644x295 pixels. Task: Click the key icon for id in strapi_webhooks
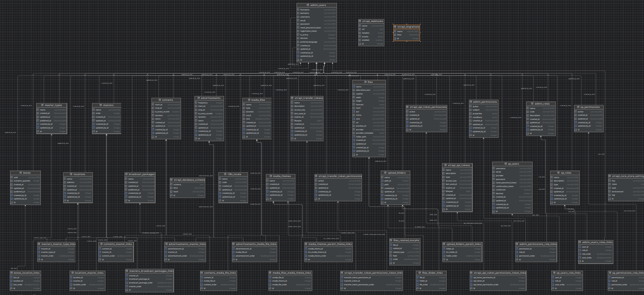coord(360,44)
